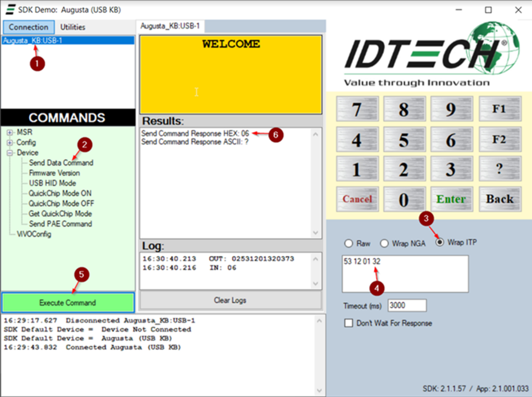Click keypad button 7
The image size is (532, 397).
(357, 109)
